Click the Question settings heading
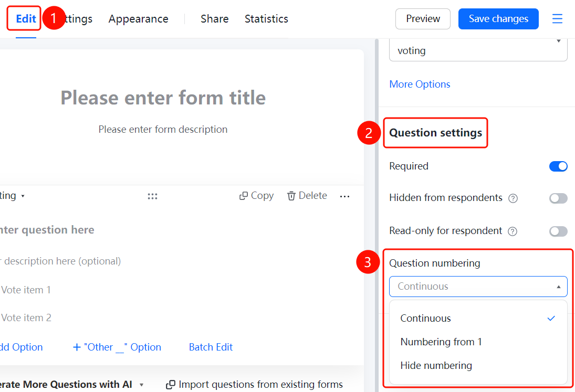The width and height of the screenshot is (575, 392). point(436,133)
